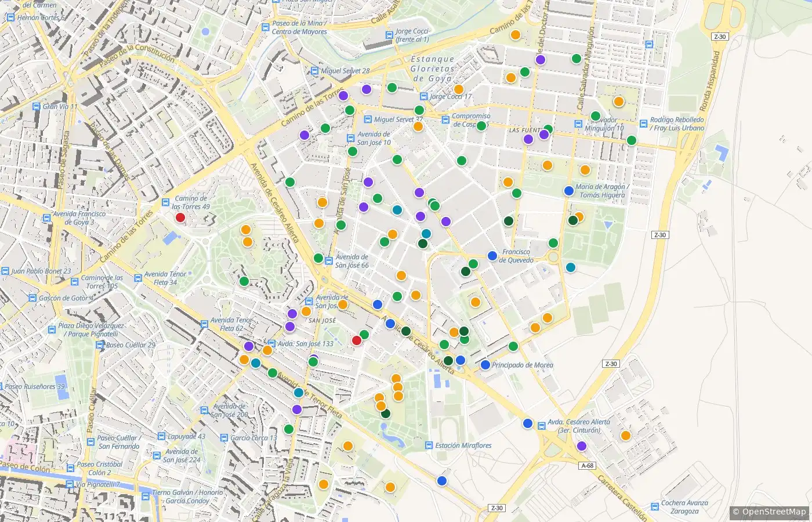The width and height of the screenshot is (812, 522).
Task: Click the blue marker left of Avda. Cesáreo Alierta stop
Action: (528, 423)
